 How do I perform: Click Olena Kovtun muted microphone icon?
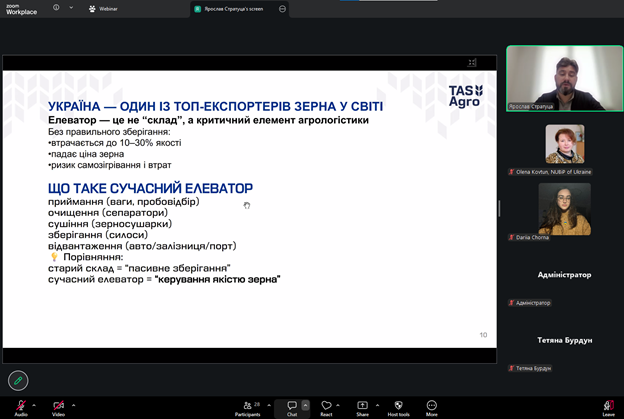(511, 172)
